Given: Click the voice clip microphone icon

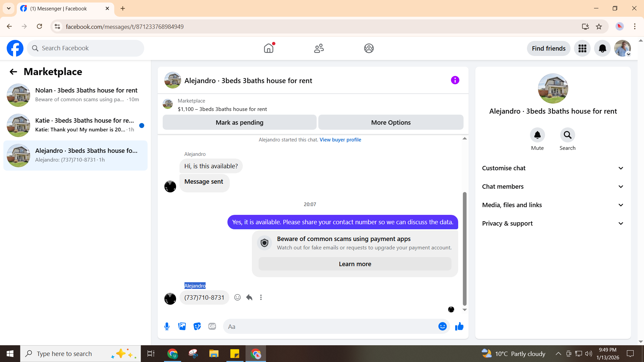Looking at the screenshot, I should 167,326.
